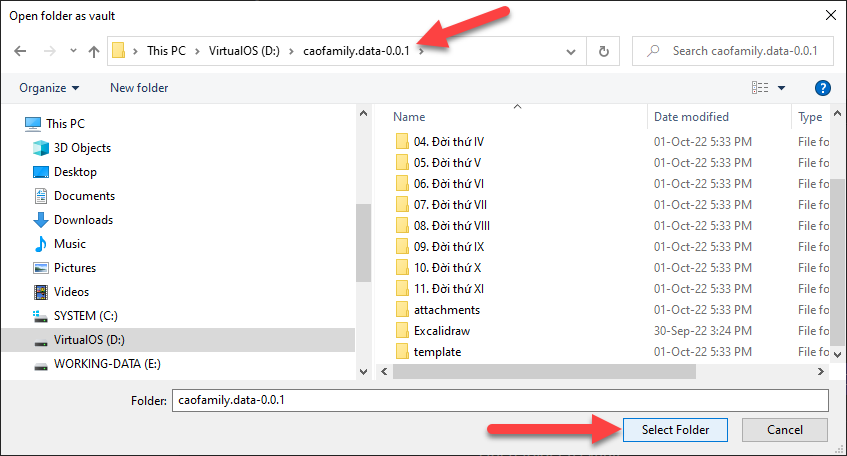Expand the address bar history dropdown

point(573,51)
